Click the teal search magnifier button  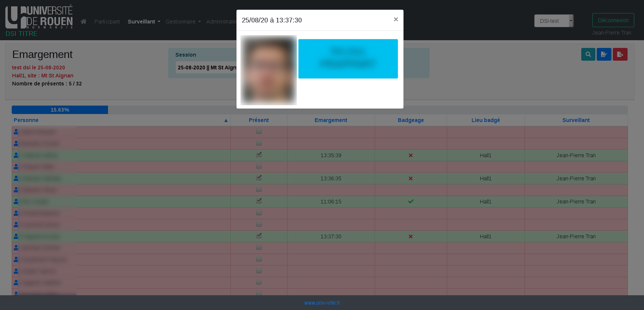tap(588, 54)
